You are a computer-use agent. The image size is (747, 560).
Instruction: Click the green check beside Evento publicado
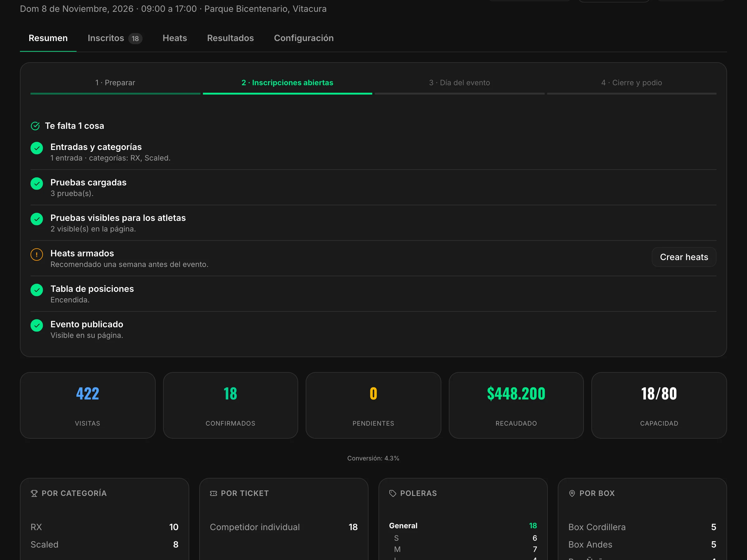point(37,325)
